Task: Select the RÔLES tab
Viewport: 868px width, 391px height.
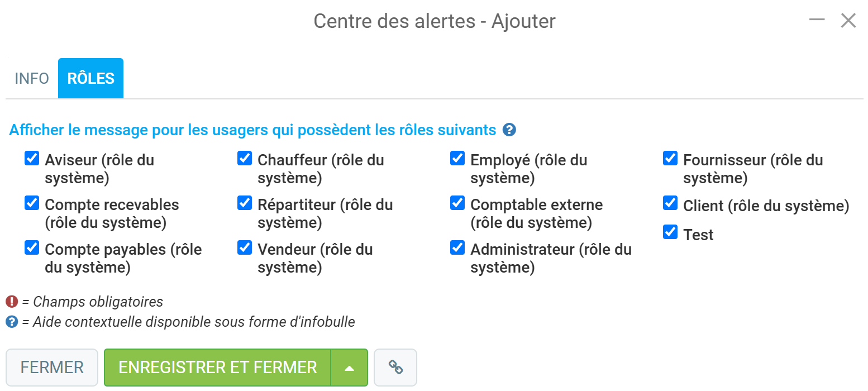Action: coord(91,79)
